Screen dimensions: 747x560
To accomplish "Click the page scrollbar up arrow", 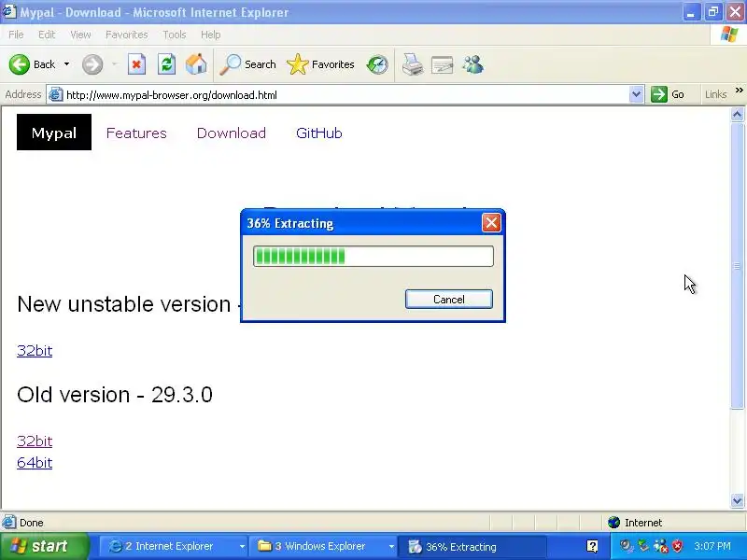I will (737, 114).
